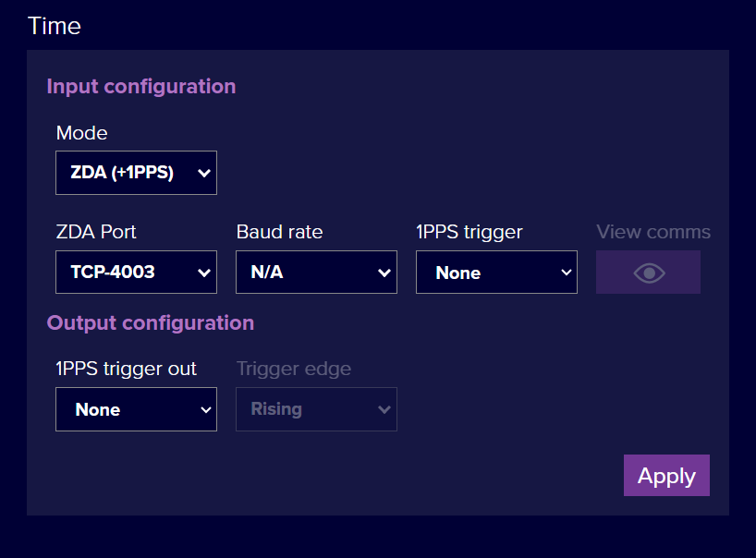The height and width of the screenshot is (558, 756).
Task: Click the Output configuration section heading
Action: click(151, 323)
